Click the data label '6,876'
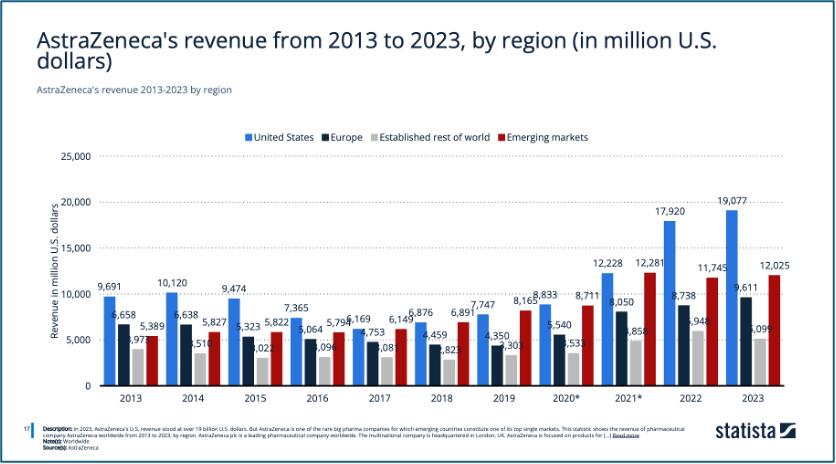The image size is (836, 464). click(421, 313)
